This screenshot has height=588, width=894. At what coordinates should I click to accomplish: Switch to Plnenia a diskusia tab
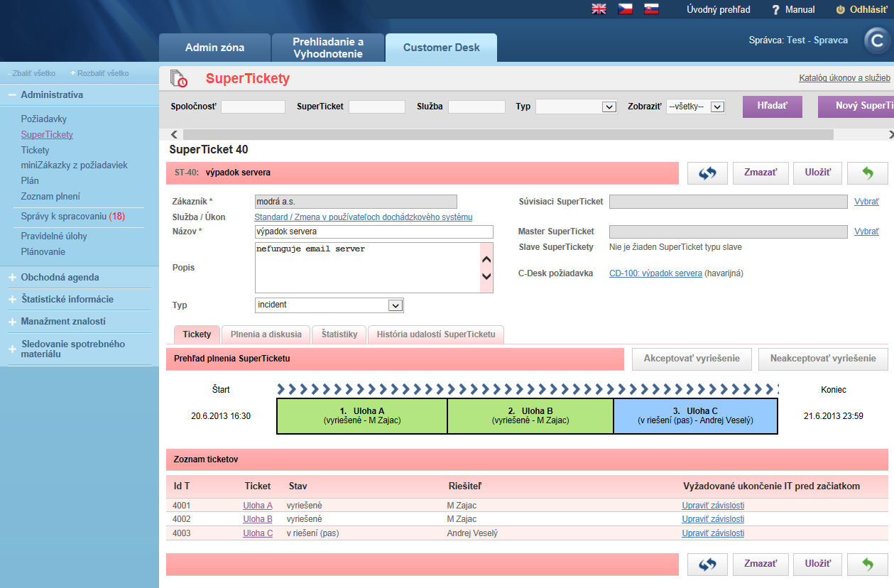(266, 334)
